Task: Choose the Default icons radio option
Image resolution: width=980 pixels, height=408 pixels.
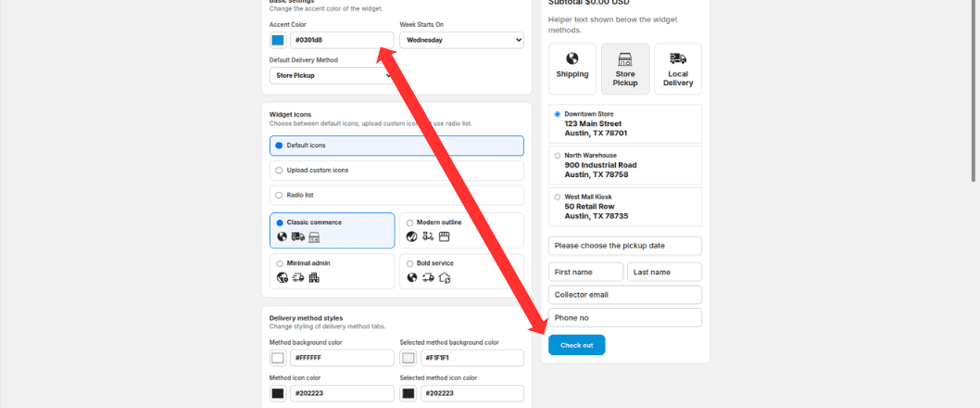Action: [x=396, y=146]
